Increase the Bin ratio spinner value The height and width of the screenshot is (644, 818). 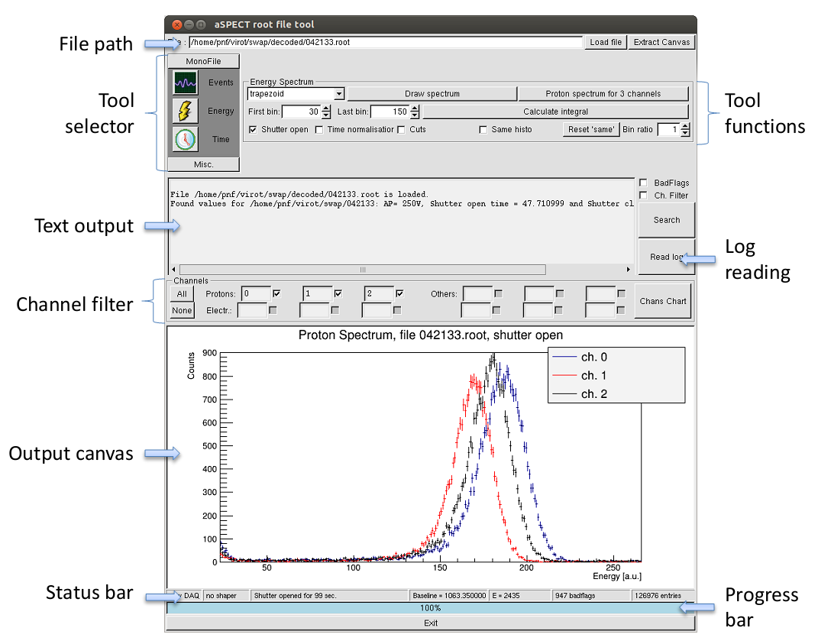coord(685,126)
